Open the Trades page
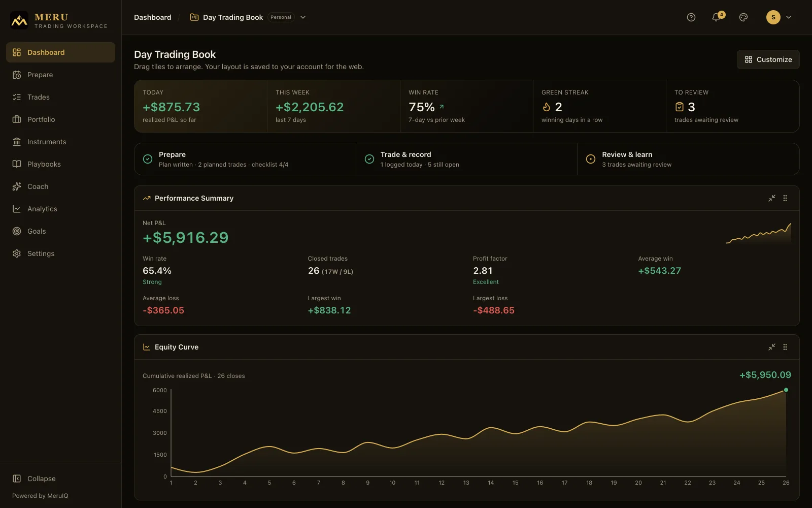812x508 pixels. pos(60,97)
